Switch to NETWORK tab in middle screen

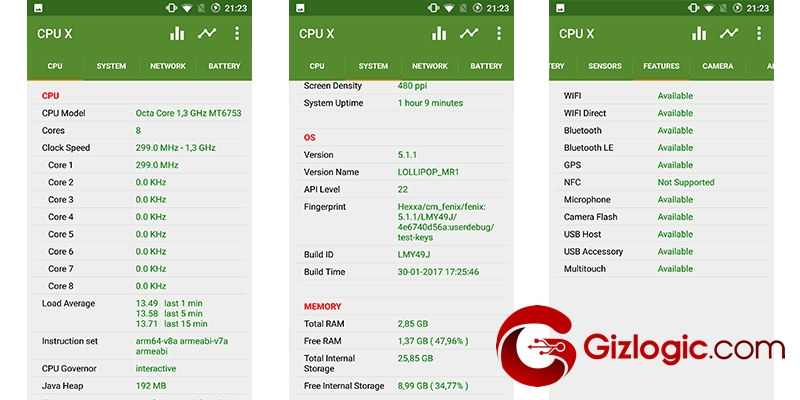(430, 66)
